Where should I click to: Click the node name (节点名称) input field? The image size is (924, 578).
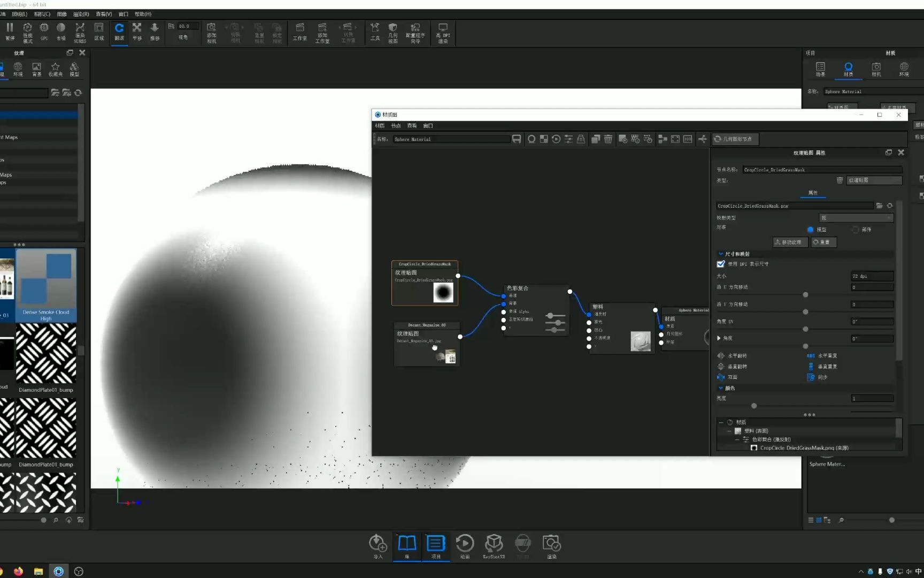coord(822,170)
